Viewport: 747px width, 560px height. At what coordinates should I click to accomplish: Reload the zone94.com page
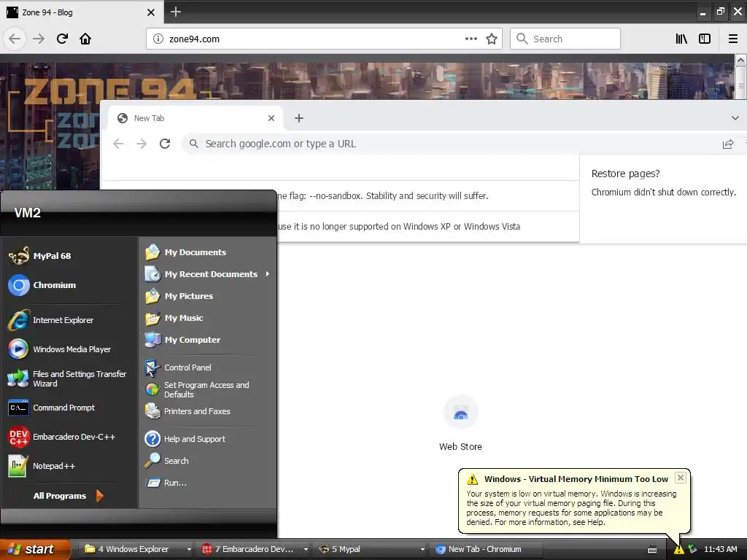(x=62, y=39)
